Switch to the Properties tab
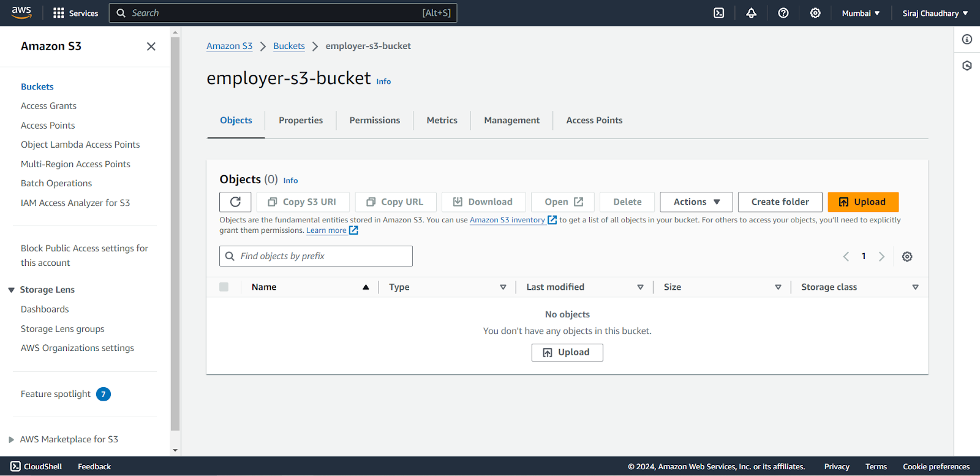Viewport: 980px width, 476px height. [x=301, y=121]
